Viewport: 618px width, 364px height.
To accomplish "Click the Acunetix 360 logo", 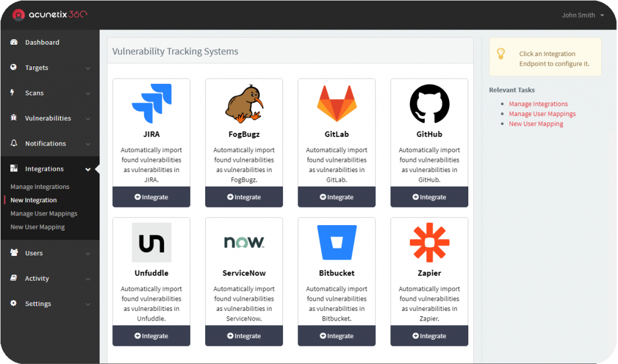I will pos(49,14).
